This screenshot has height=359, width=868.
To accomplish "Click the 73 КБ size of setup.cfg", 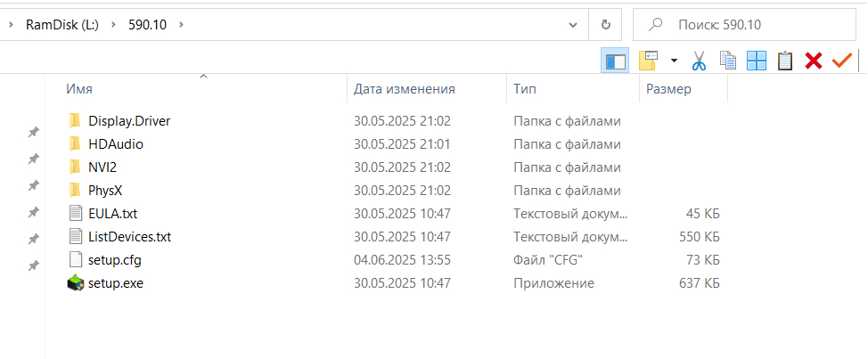I will coord(704,260).
